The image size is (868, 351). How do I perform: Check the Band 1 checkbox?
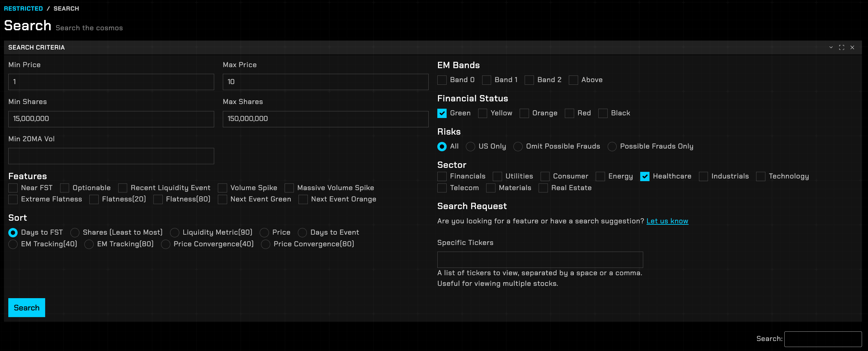click(x=486, y=80)
